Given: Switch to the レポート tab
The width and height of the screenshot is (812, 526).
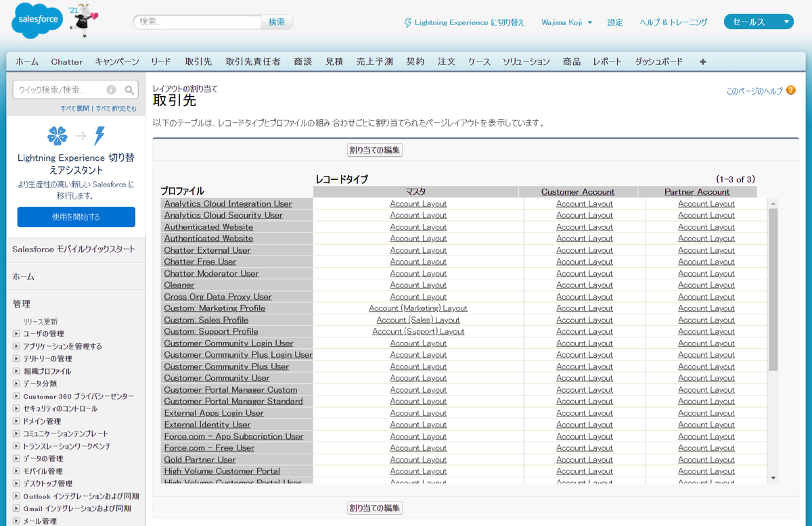Looking at the screenshot, I should click(607, 62).
